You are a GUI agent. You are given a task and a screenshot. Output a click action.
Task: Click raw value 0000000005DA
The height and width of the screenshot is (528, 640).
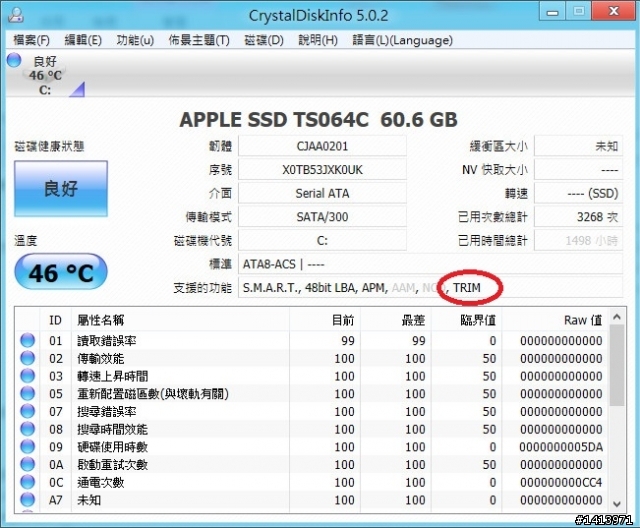point(561,447)
